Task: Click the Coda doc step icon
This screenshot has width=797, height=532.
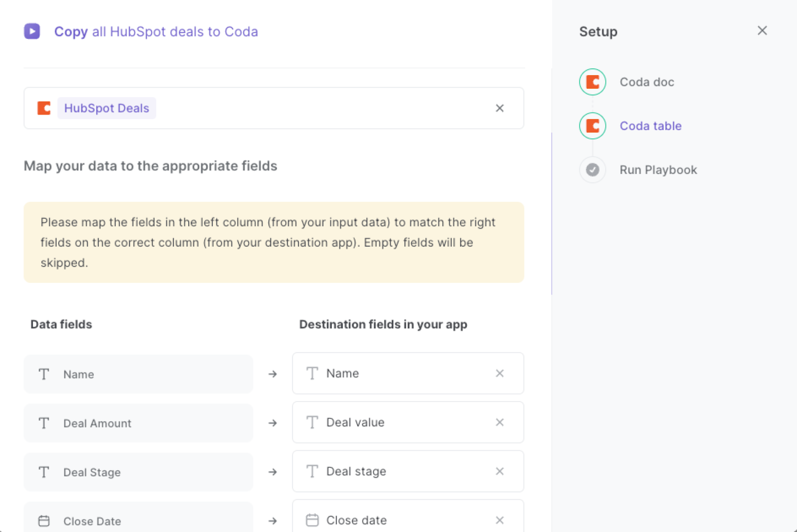Action: [592, 82]
